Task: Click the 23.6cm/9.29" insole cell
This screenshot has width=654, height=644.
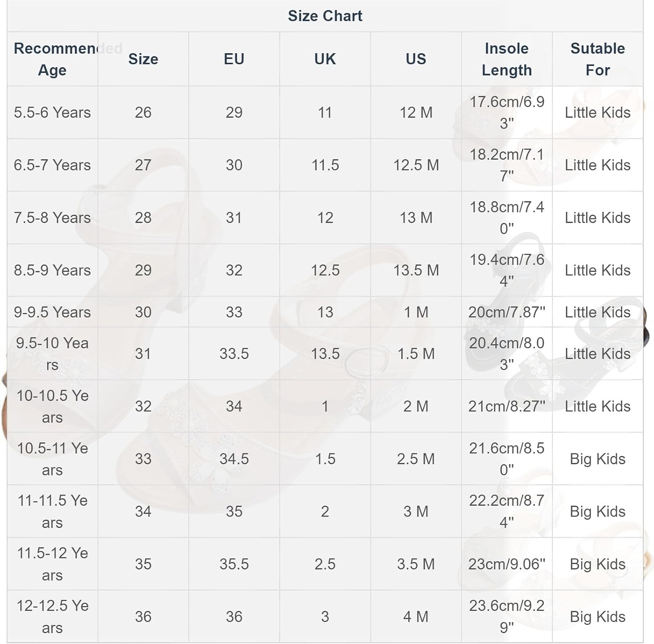Action: pos(507,617)
